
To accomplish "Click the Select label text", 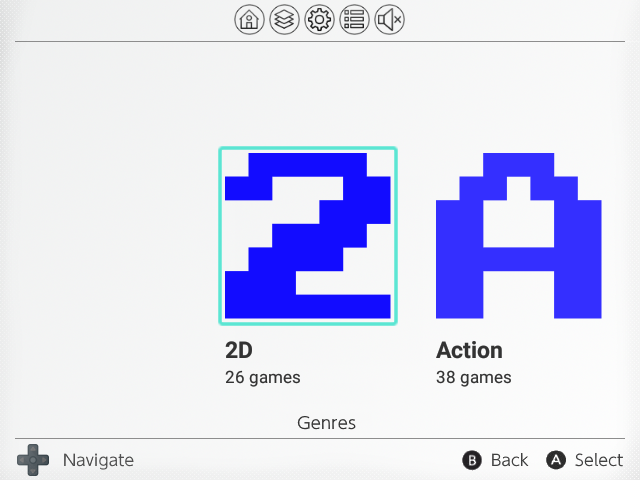I will pyautogui.click(x=599, y=460).
